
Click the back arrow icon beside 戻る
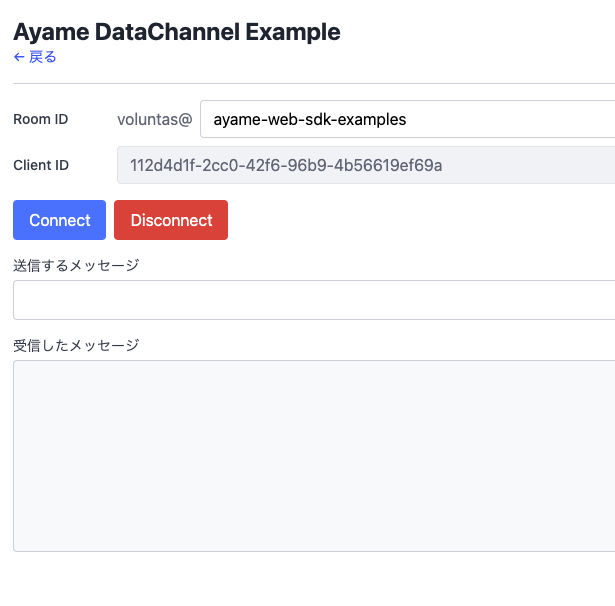tap(19, 57)
